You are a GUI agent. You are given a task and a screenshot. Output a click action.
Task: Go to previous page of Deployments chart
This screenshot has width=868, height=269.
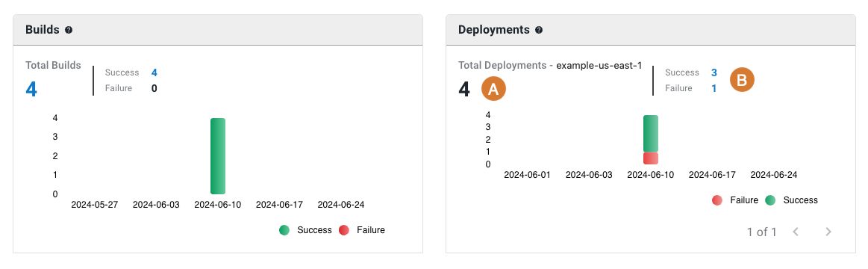point(796,232)
